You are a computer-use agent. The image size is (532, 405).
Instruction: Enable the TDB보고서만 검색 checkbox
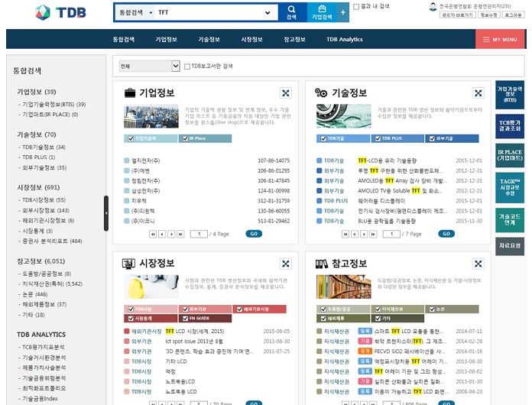(x=187, y=66)
